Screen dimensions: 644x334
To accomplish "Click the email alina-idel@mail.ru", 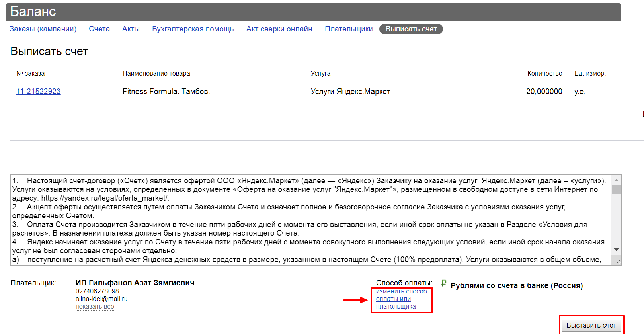I will [x=101, y=299].
